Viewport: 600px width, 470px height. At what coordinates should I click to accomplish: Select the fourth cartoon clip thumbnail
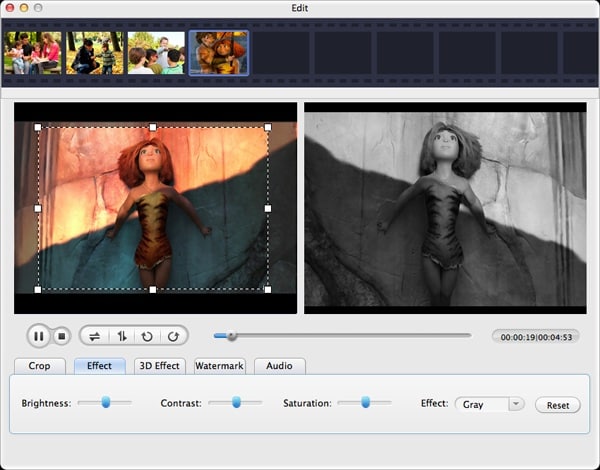[218, 53]
